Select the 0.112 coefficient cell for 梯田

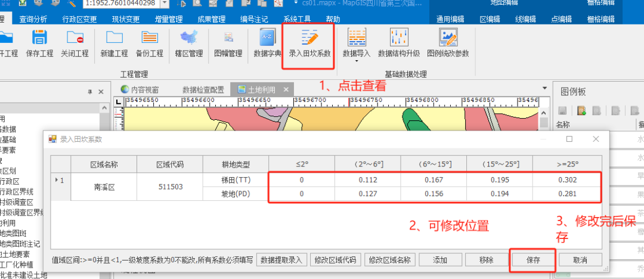coord(367,179)
